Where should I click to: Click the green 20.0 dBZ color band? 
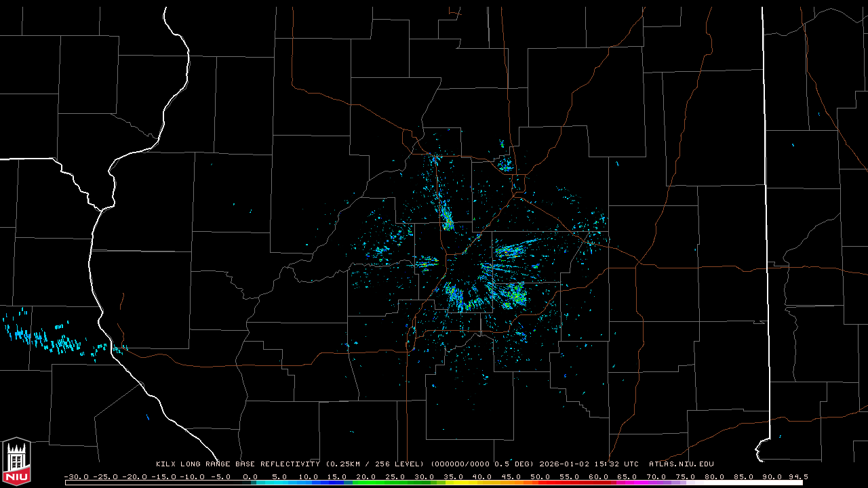tap(366, 483)
